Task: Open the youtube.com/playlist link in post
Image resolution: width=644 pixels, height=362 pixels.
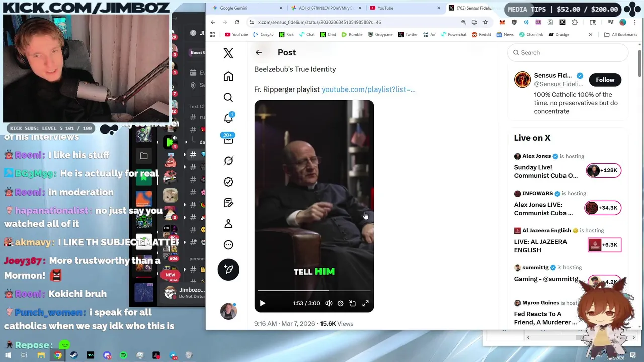Action: (368, 89)
